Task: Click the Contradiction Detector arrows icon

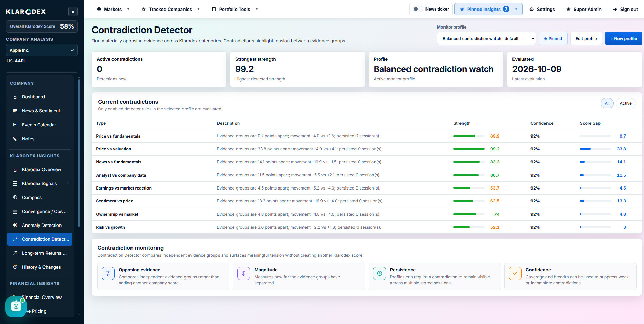Action: (x=15, y=239)
